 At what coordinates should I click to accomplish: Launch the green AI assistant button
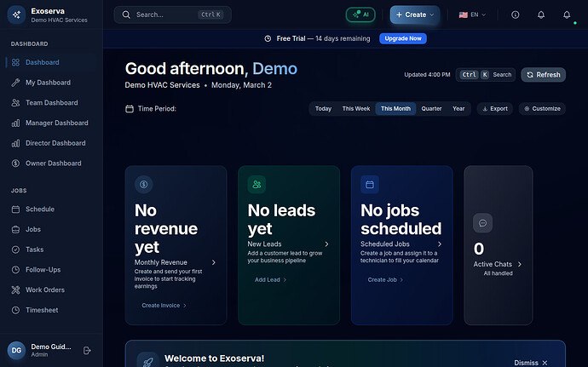360,14
